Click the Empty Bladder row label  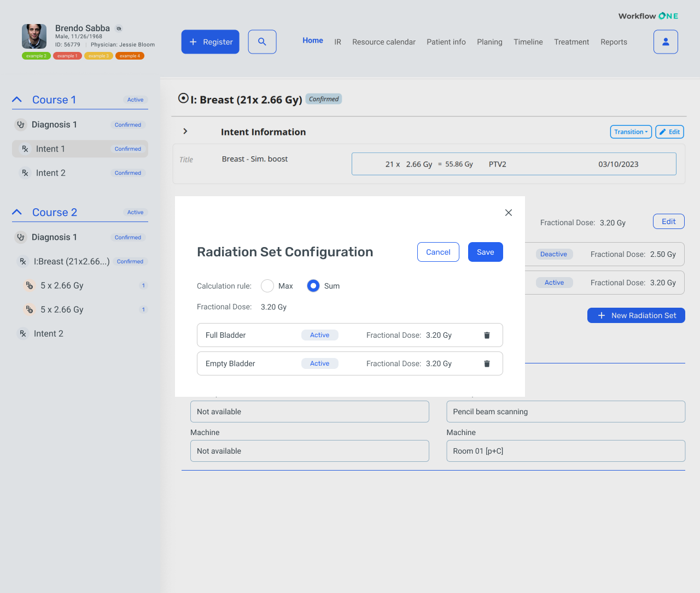230,363
